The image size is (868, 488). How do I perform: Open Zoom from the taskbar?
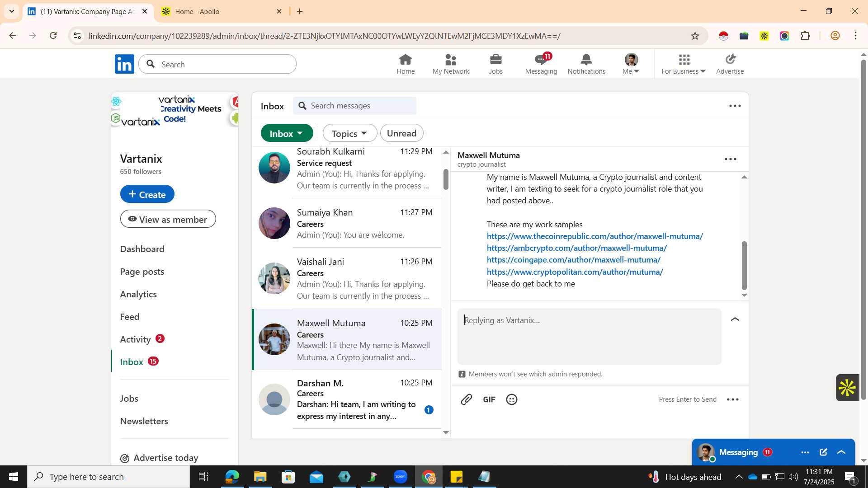401,477
